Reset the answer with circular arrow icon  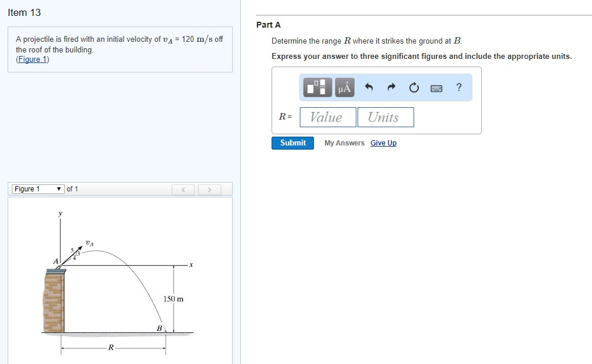414,87
